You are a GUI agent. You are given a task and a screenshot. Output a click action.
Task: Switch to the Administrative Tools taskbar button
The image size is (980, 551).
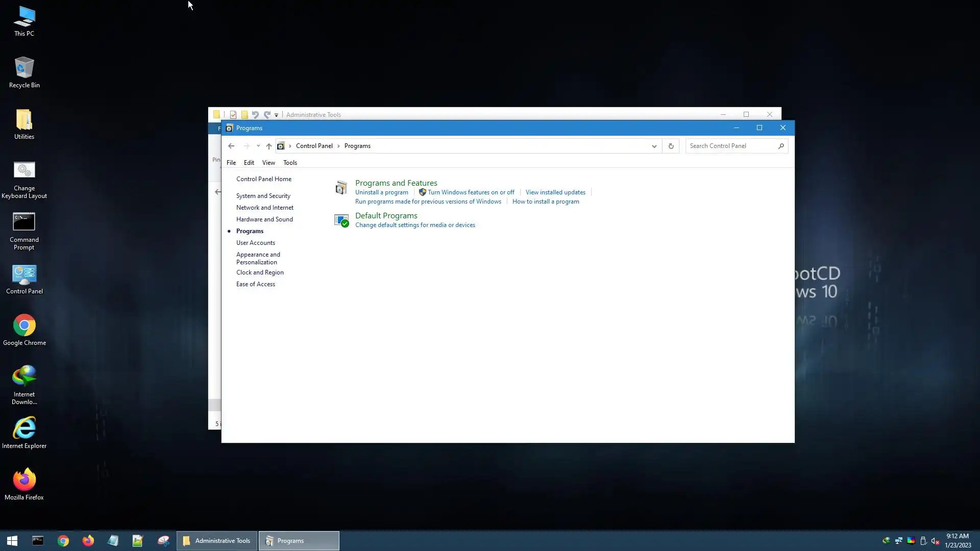217,541
